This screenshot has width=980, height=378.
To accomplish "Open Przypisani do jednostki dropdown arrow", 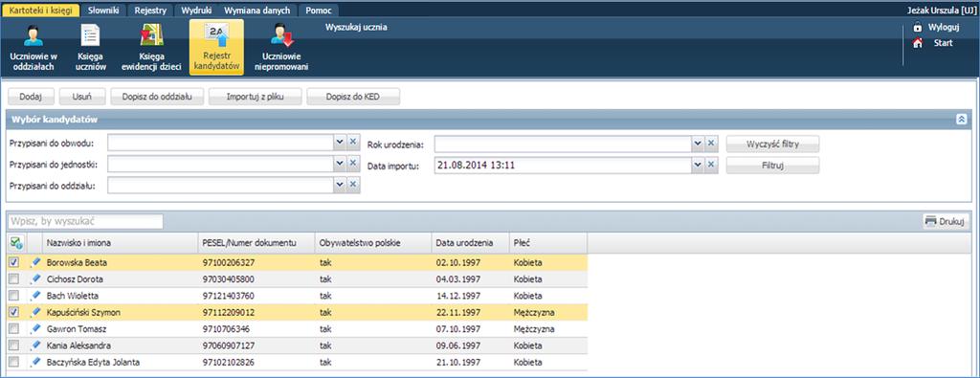I will [x=340, y=164].
